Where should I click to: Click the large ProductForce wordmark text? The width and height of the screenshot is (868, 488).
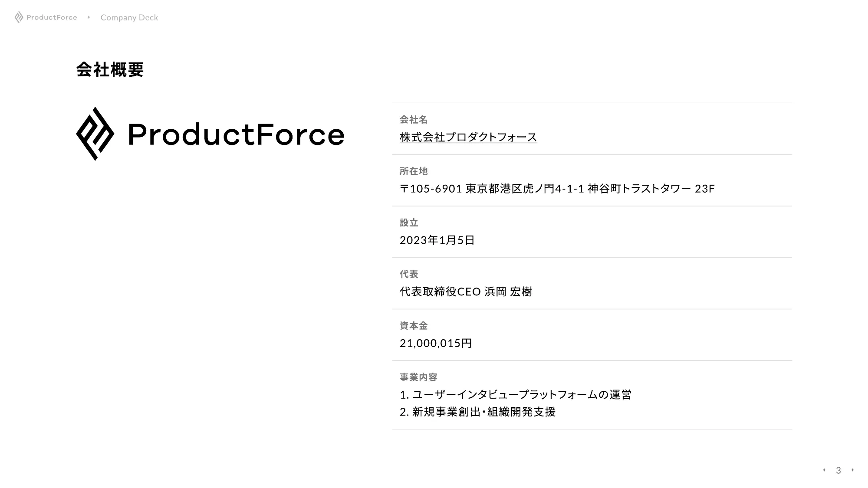(x=236, y=134)
